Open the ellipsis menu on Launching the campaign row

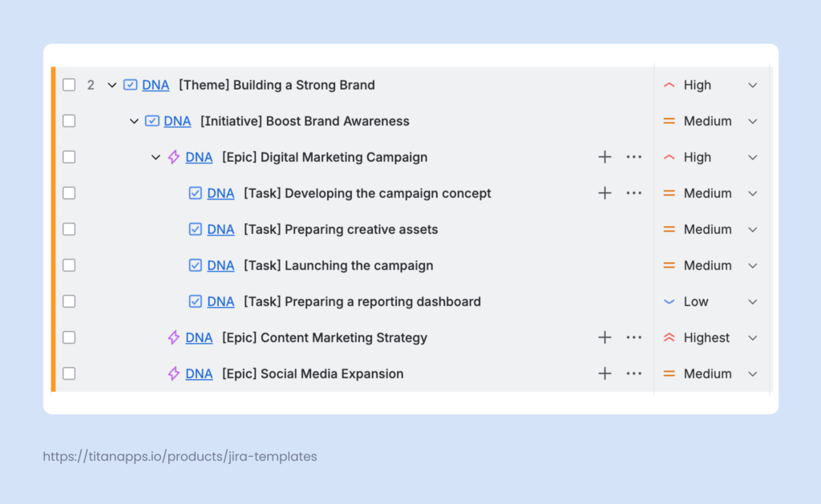(x=634, y=265)
